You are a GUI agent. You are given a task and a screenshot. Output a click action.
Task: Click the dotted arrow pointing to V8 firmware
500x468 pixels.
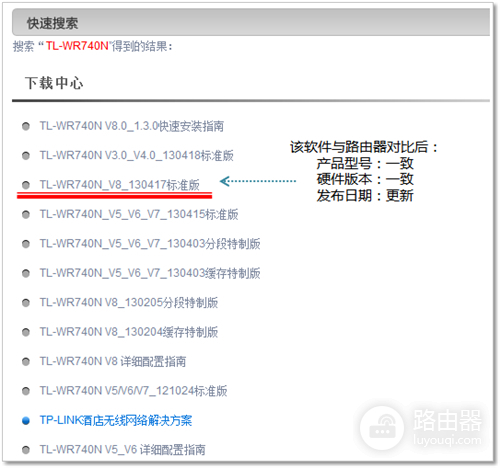tap(258, 181)
